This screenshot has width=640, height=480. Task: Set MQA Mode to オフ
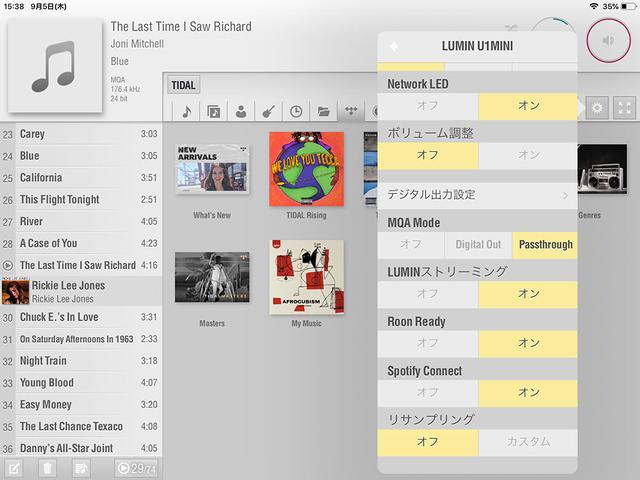click(411, 244)
